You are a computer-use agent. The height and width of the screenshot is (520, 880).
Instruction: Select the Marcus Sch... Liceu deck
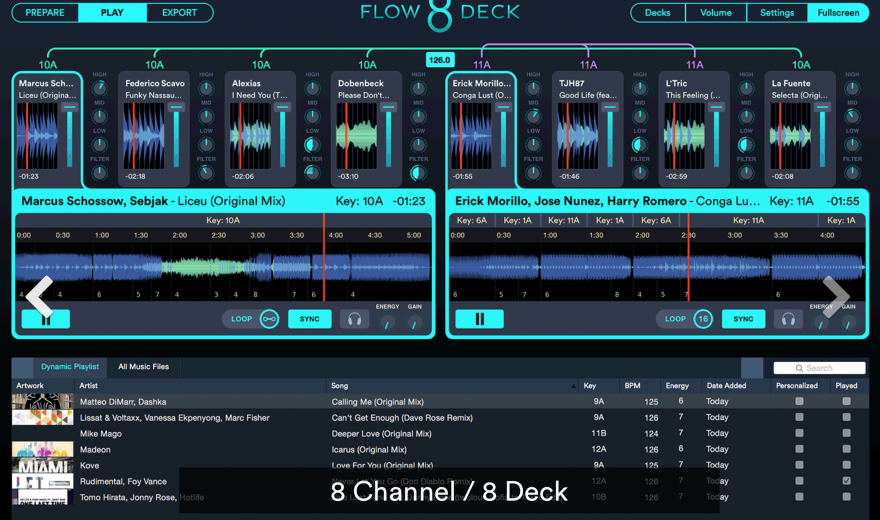(x=47, y=129)
